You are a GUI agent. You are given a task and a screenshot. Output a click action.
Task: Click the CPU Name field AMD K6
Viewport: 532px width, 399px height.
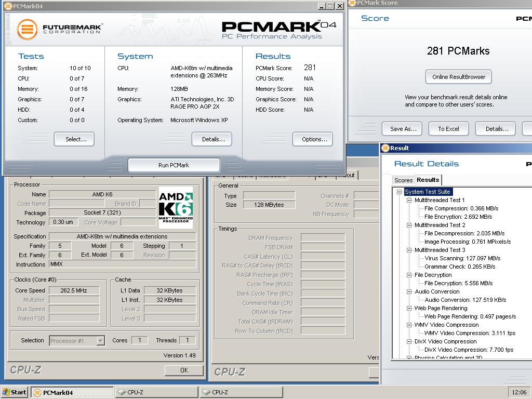click(102, 194)
